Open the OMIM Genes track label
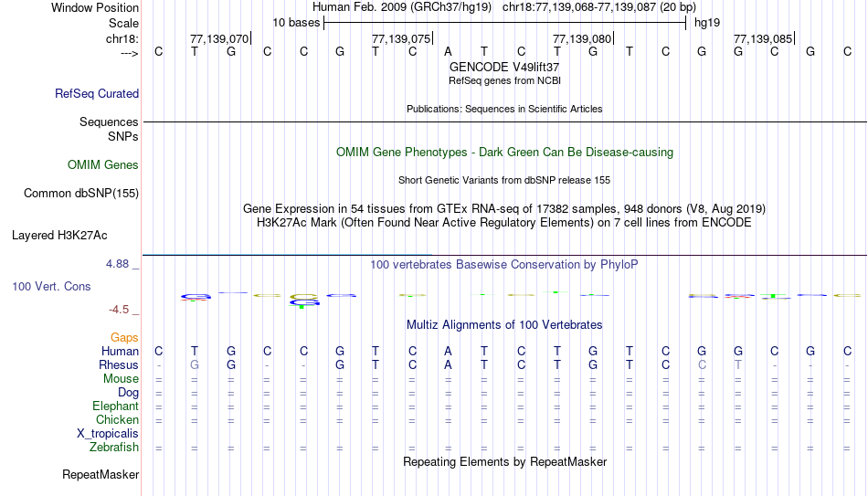The height and width of the screenshot is (496, 868). (102, 165)
